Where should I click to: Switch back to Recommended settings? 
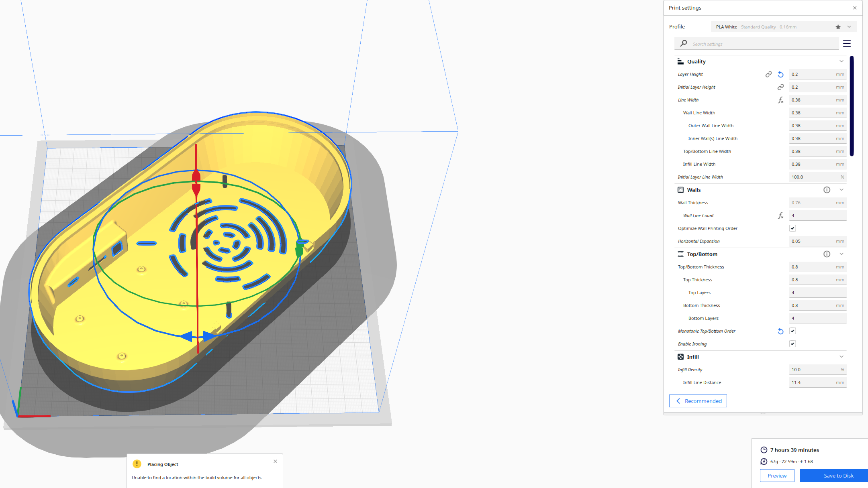tap(698, 401)
